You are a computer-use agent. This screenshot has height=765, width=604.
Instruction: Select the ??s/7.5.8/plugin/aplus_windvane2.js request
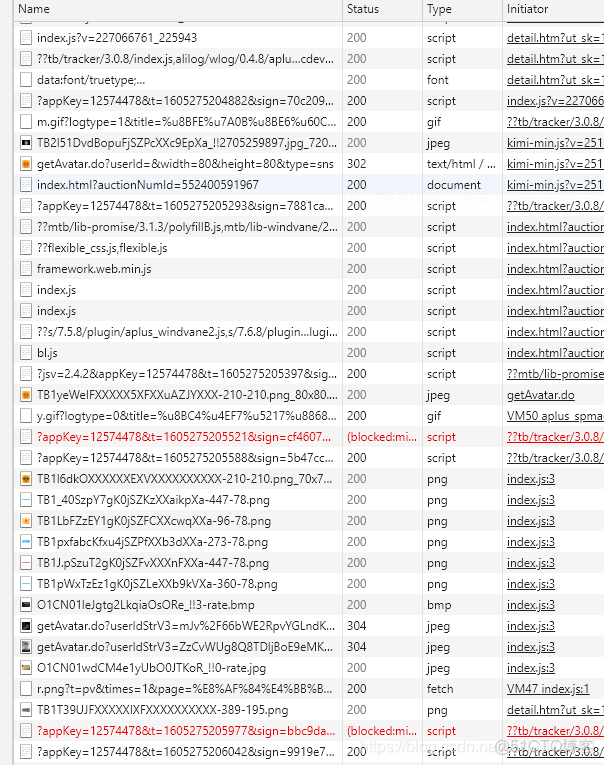click(x=187, y=332)
